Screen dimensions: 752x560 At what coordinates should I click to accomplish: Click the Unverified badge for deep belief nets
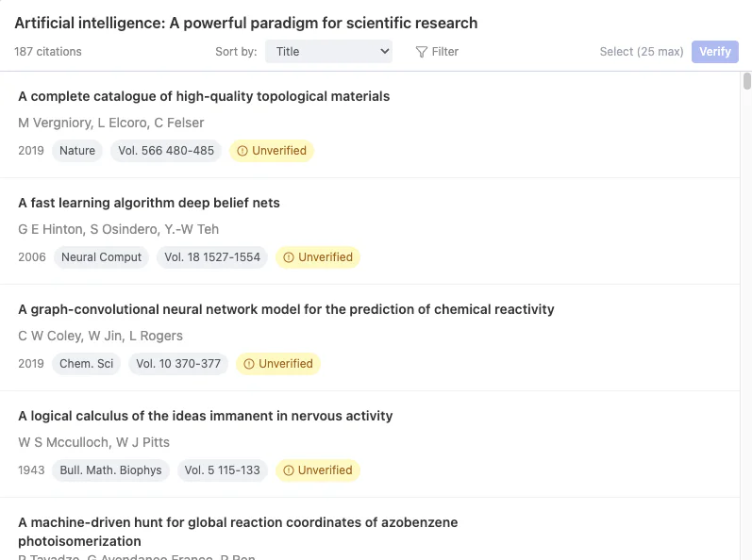[318, 257]
